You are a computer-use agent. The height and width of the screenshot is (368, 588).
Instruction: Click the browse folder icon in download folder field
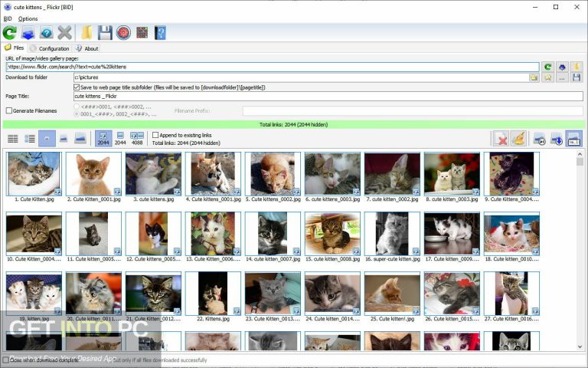534,77
